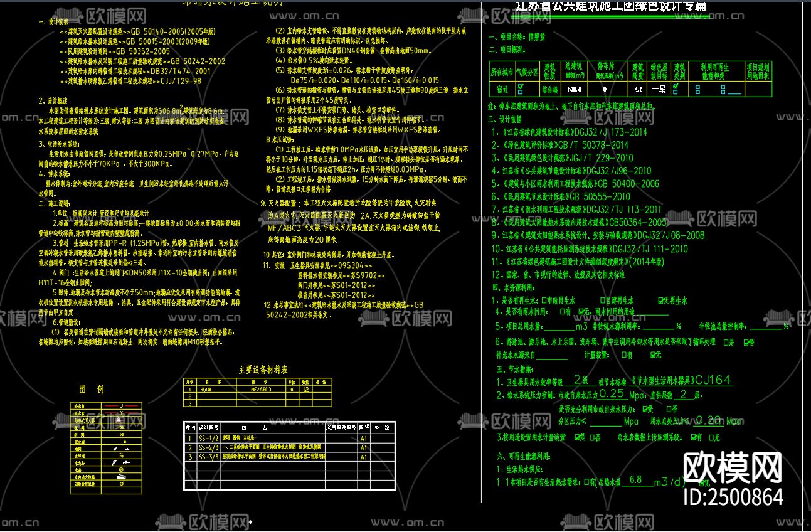Screen dimensions: 811x532
Task: Select the "所在城市" table header cell
Action: click(502, 72)
